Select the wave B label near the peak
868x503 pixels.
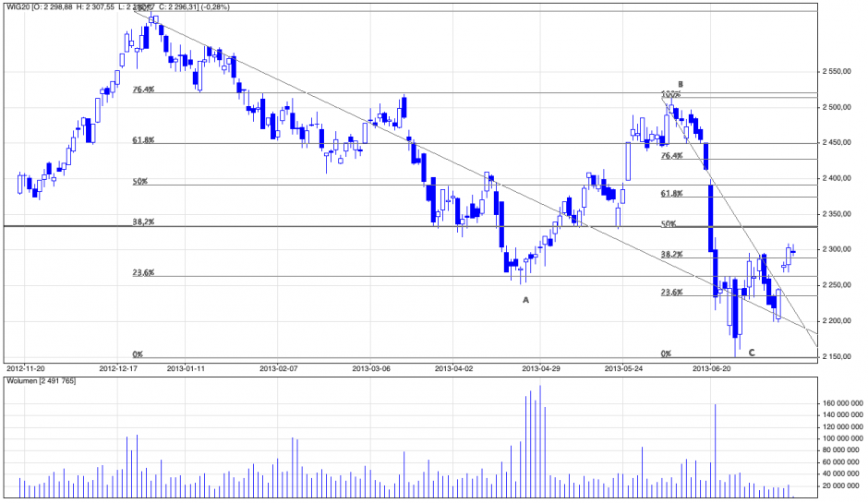point(681,83)
